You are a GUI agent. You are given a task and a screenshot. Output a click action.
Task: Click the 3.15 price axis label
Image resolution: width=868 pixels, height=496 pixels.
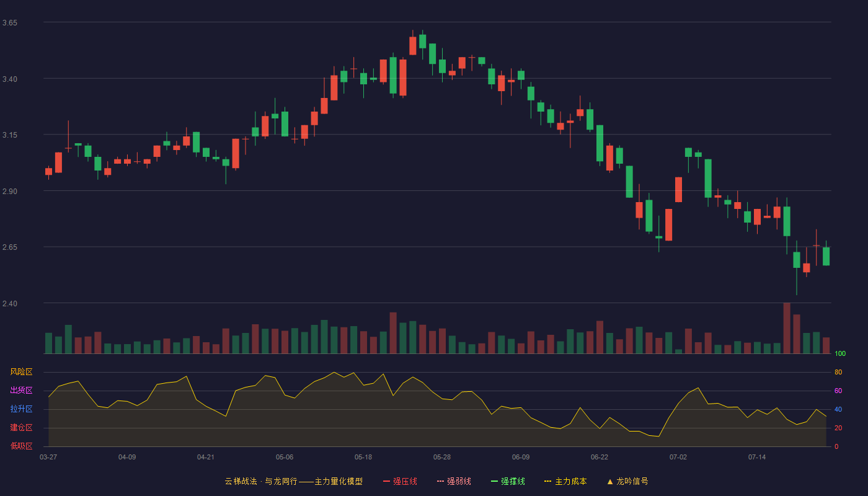click(x=10, y=135)
